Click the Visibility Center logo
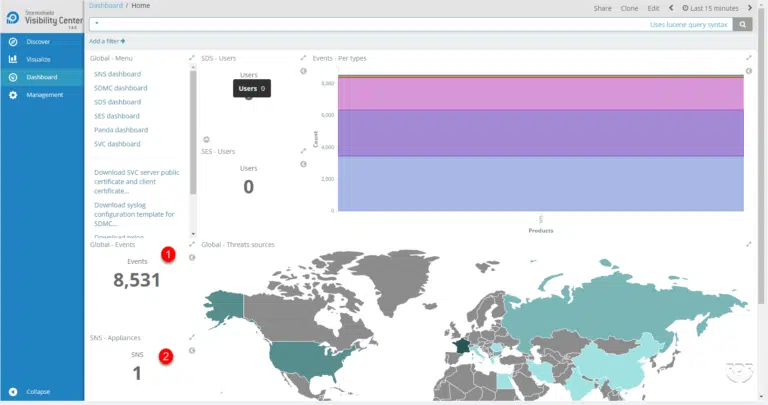 click(x=43, y=19)
